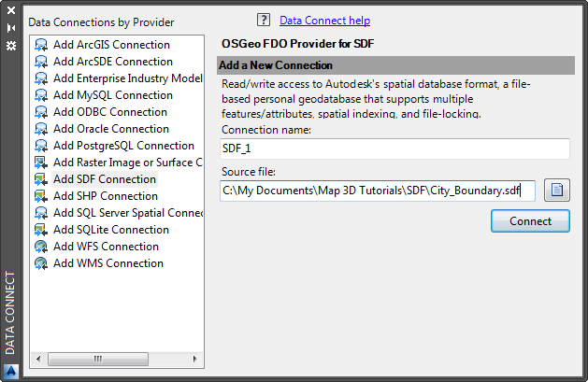
Task: Click the Connection name field SDF_1
Action: point(394,149)
